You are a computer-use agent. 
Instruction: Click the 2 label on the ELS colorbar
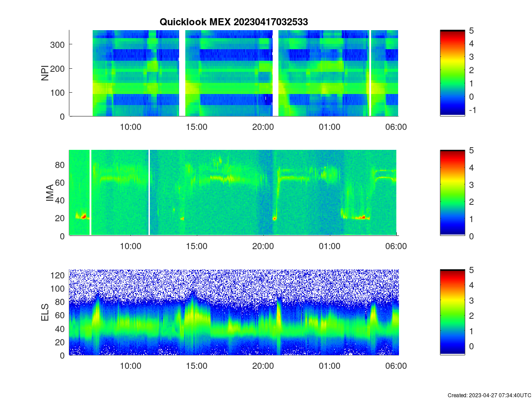click(x=471, y=315)
